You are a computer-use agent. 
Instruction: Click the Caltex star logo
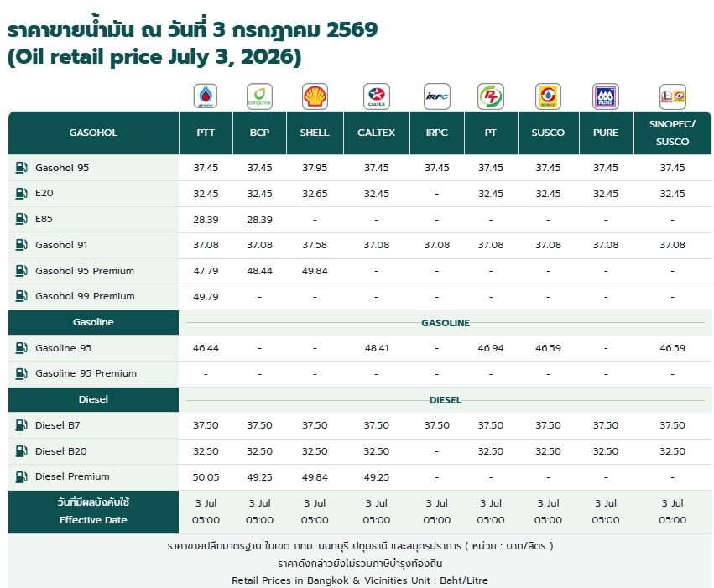click(x=377, y=96)
